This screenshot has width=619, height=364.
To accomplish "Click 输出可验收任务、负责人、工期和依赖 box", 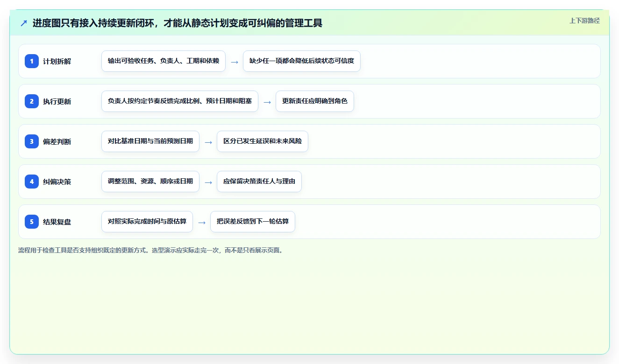I will (164, 61).
